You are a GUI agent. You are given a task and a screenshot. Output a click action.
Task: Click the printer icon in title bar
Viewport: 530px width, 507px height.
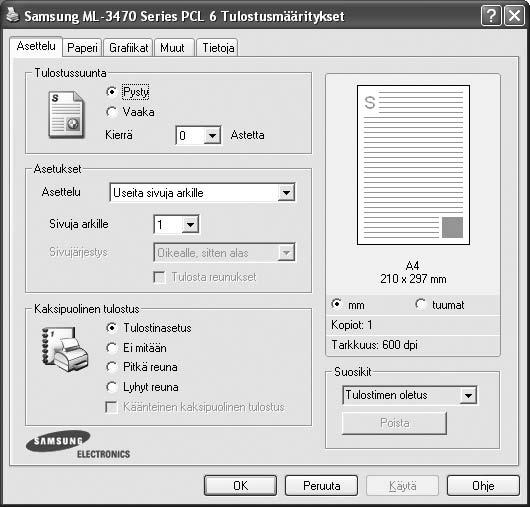[x=13, y=15]
